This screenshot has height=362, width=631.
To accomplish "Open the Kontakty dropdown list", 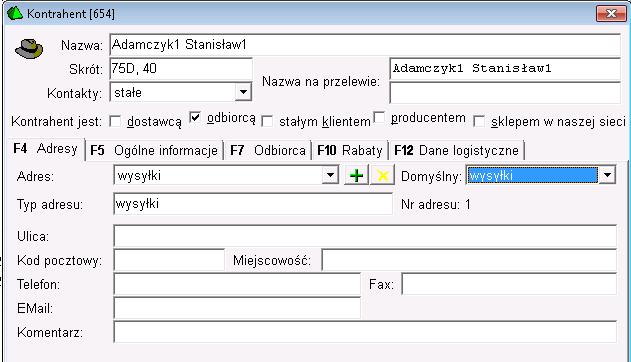I will point(243,92).
